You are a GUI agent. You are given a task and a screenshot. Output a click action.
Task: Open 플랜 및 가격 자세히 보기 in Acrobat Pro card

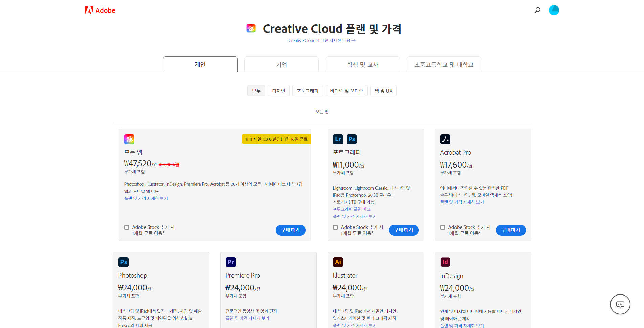[462, 202]
